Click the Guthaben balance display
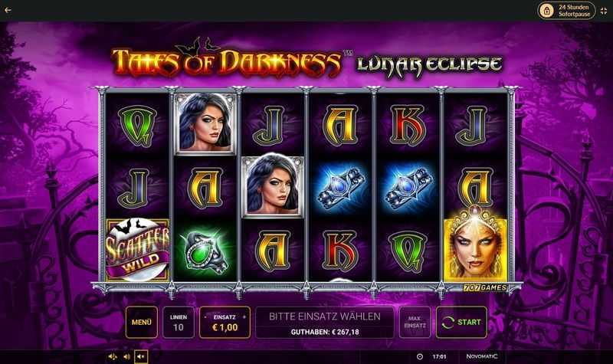The width and height of the screenshot is (613, 364). (325, 332)
